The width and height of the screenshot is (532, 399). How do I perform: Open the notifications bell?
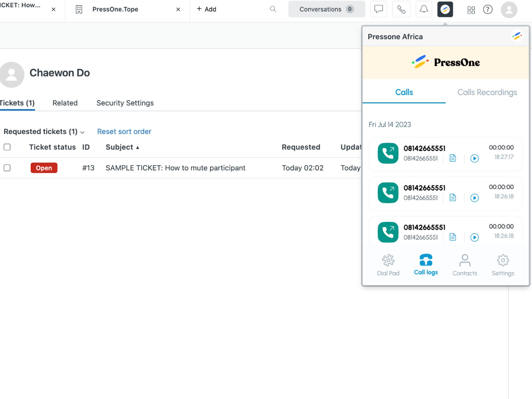[x=424, y=9]
